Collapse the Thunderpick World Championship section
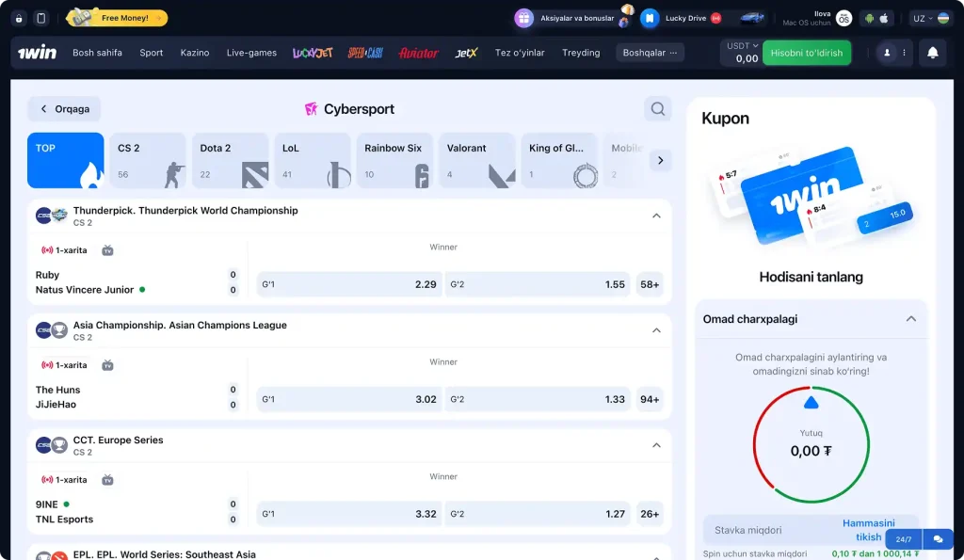This screenshot has height=560, width=964. pos(656,216)
